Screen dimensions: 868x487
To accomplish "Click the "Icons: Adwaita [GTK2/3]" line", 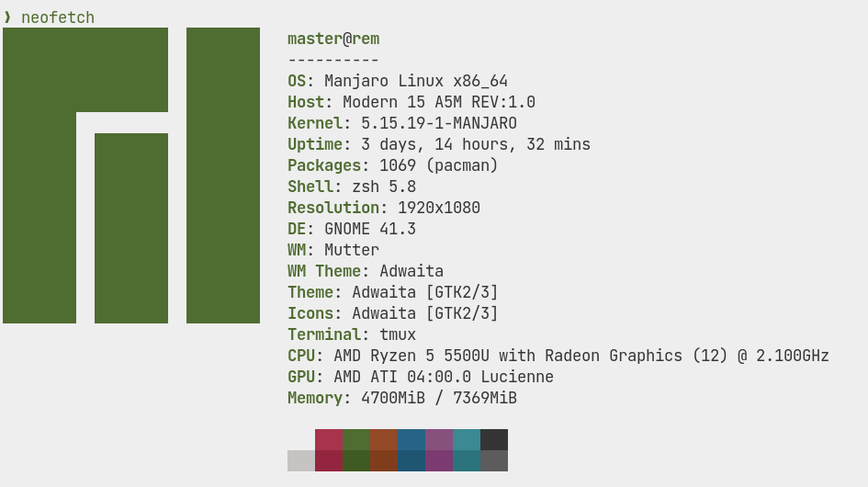I will pos(393,313).
